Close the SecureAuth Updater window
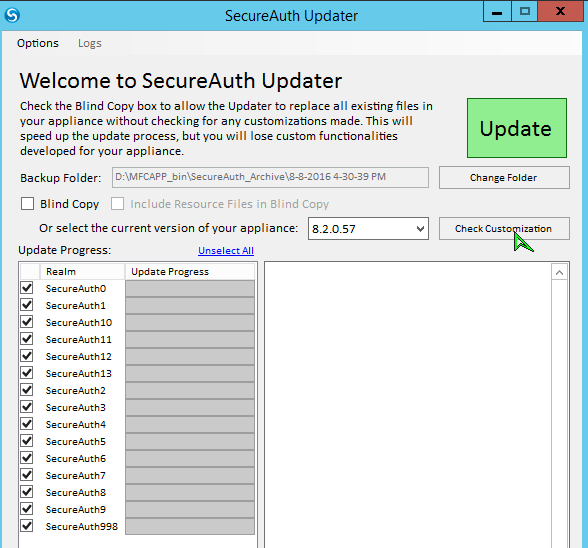 pos(561,11)
